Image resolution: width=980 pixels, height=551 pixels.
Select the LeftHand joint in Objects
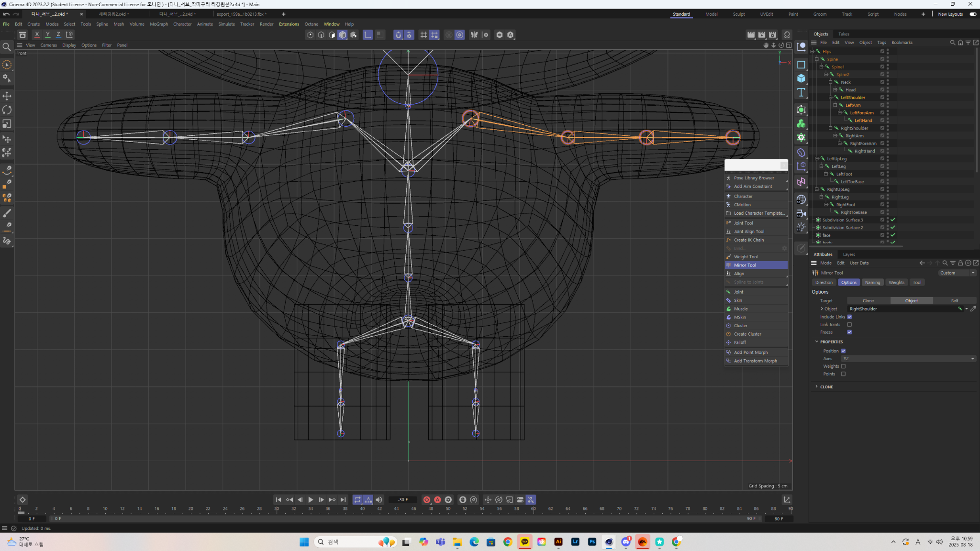863,121
